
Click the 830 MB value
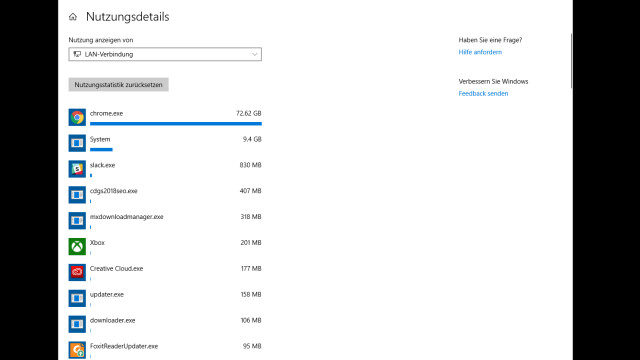point(250,165)
